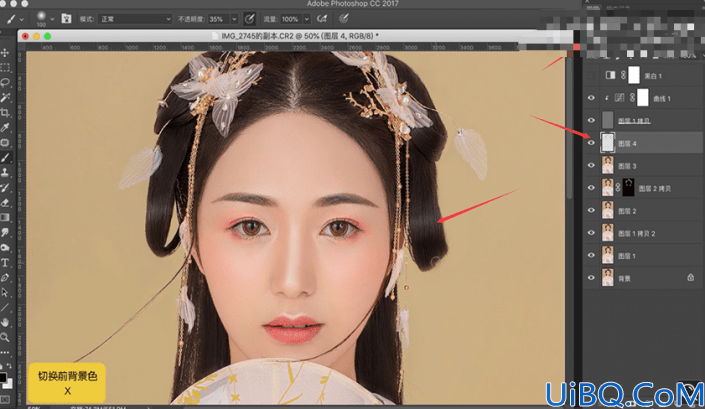Hide the 图层 1 拷贝 2 layer
Image resolution: width=705 pixels, height=409 pixels.
pyautogui.click(x=591, y=233)
